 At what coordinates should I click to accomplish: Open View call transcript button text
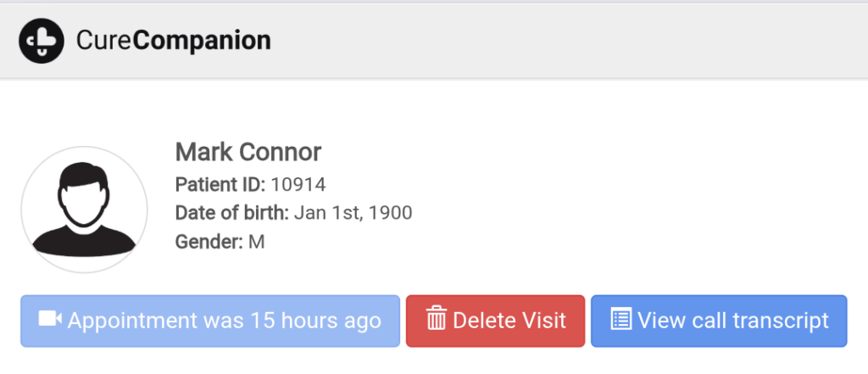click(x=733, y=321)
